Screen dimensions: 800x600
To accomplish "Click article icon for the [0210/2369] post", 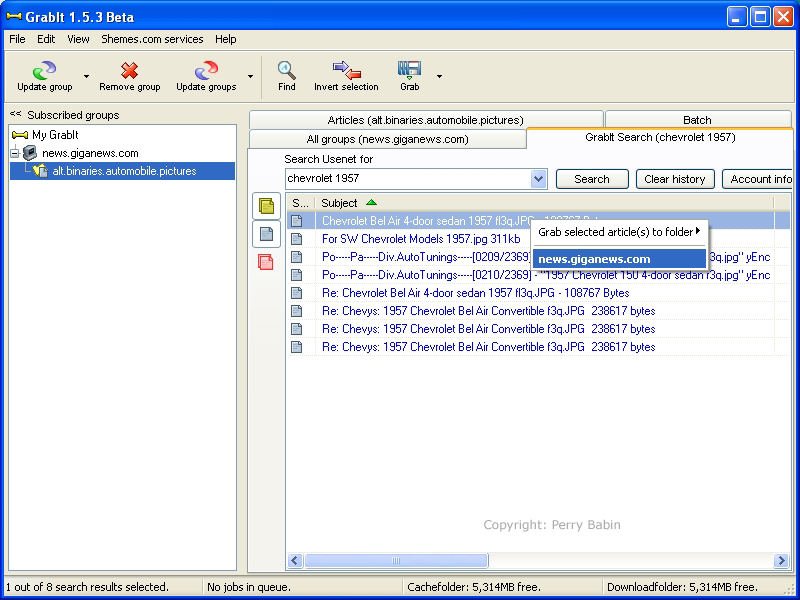I will coord(296,275).
